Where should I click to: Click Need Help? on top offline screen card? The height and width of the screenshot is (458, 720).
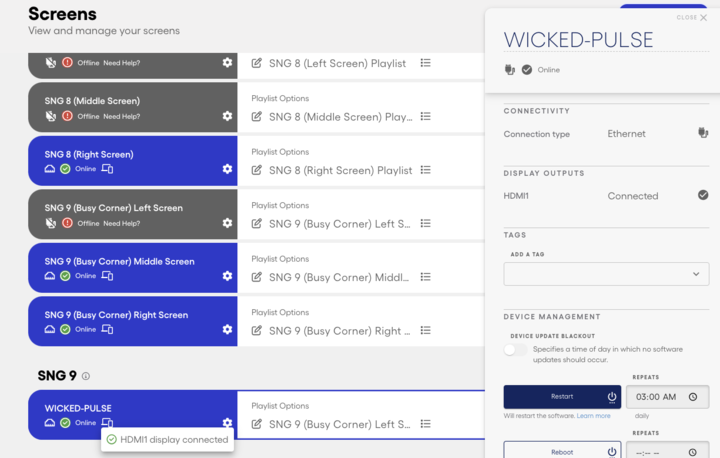122,63
